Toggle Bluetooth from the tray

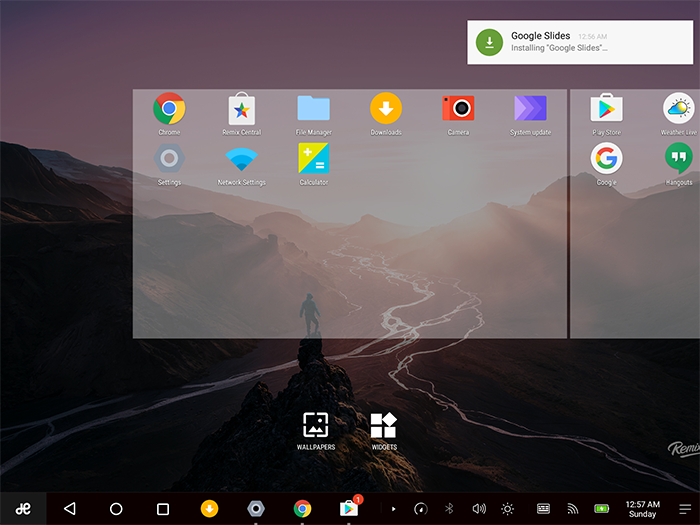pyautogui.click(x=449, y=508)
